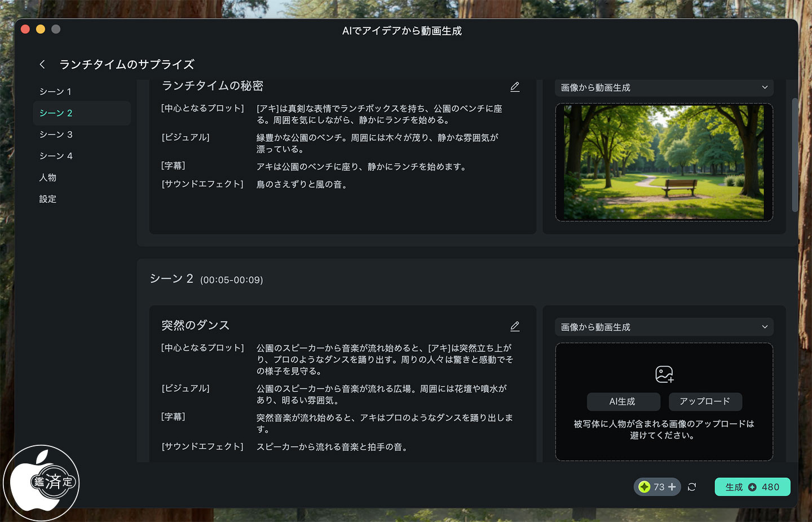This screenshot has width=812, height=522.
Task: Open the Scene 2 画像から動画生成 dropdown
Action: [664, 327]
